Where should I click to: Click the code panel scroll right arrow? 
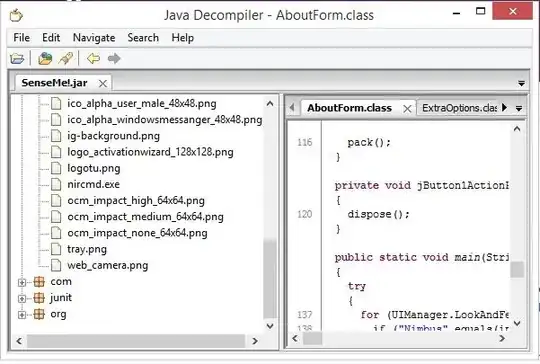pyautogui.click(x=502, y=339)
